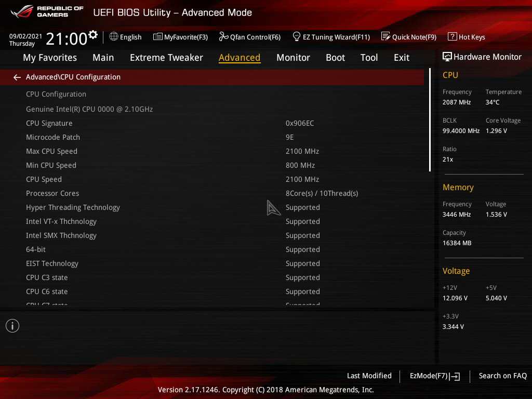
Task: Open the My Favorites tab
Action: tap(50, 58)
